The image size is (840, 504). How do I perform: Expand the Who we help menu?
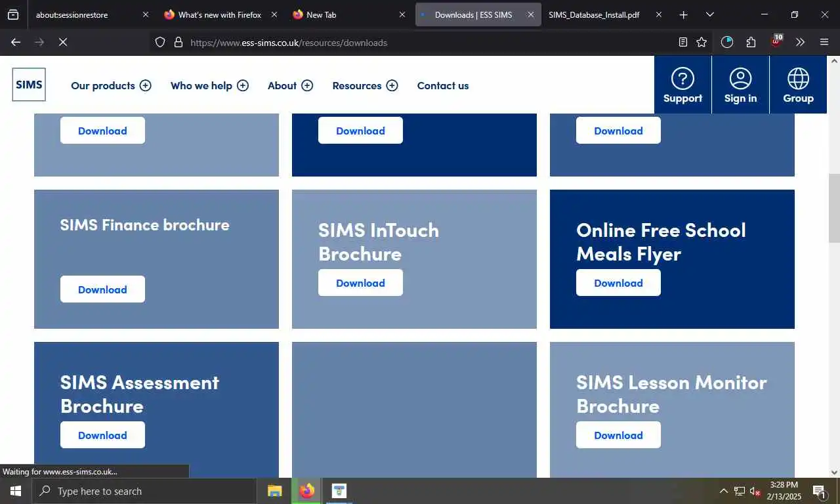click(209, 85)
